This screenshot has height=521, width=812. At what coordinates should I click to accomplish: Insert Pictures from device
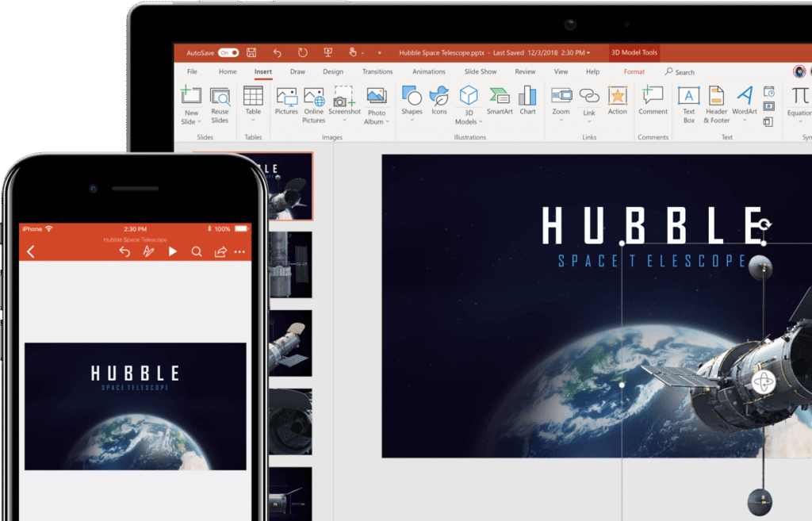(286, 101)
